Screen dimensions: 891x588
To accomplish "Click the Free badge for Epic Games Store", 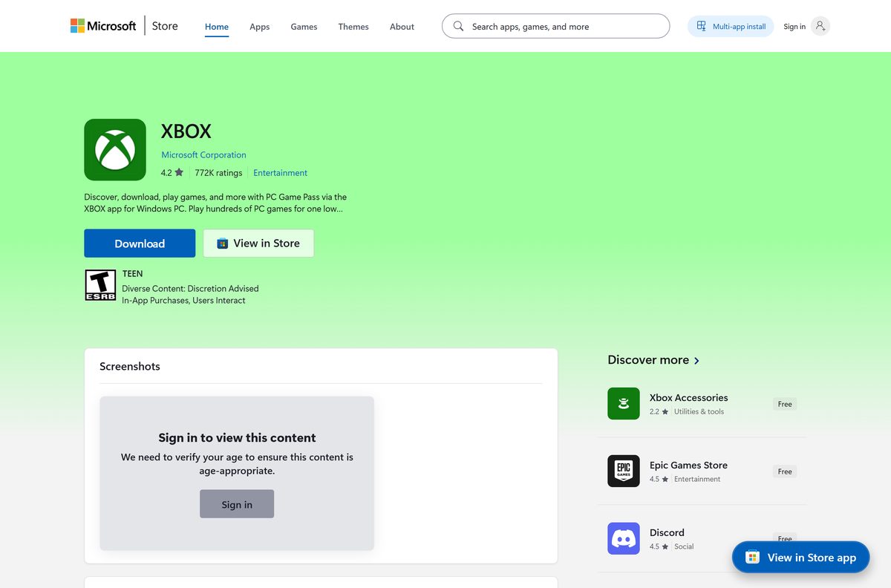I will (785, 471).
